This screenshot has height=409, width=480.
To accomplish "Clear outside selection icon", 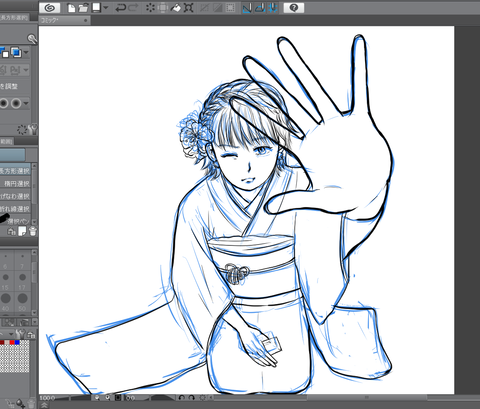I will pos(163,8).
